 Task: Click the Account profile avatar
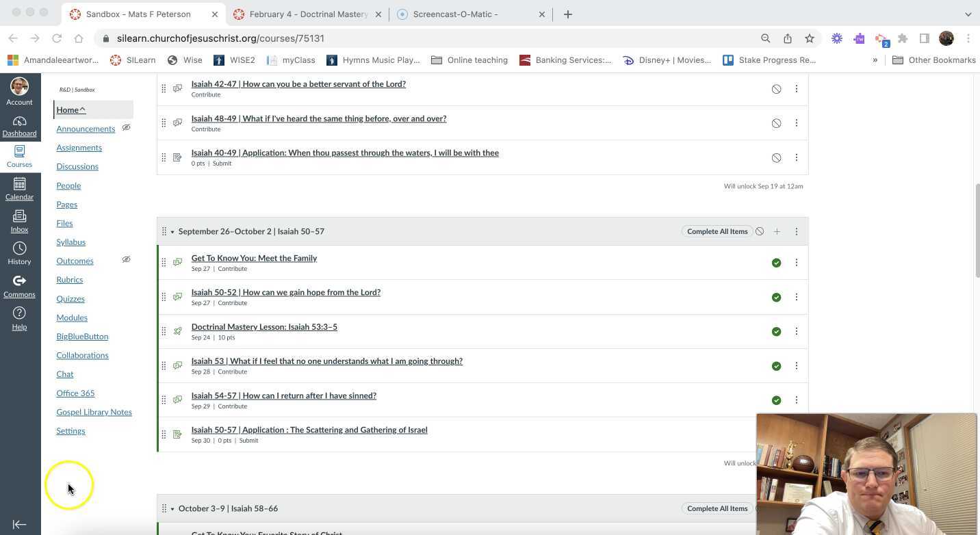pyautogui.click(x=19, y=87)
